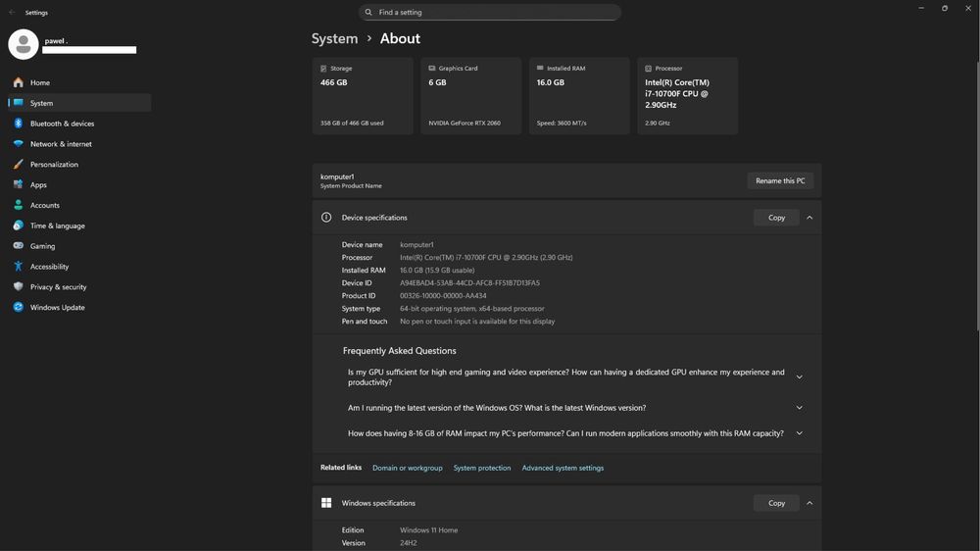Open Advanced system settings link
The height and width of the screenshot is (551, 980).
(x=563, y=468)
